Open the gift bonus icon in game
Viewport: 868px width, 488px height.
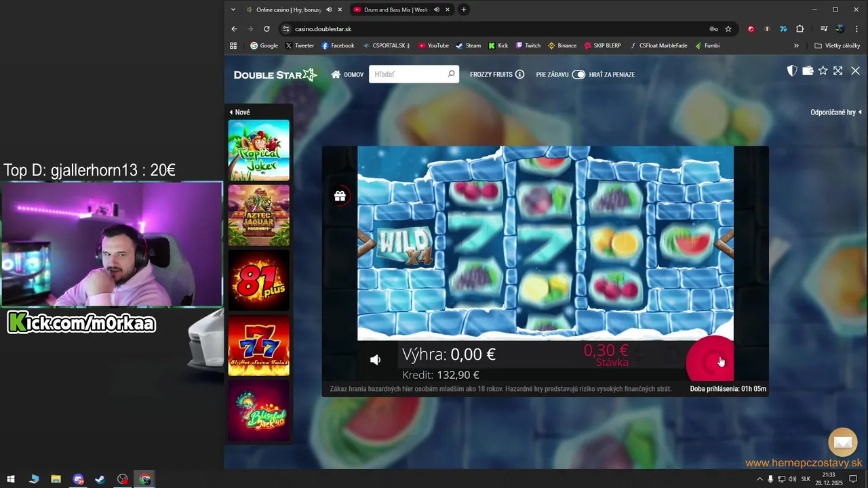(340, 196)
